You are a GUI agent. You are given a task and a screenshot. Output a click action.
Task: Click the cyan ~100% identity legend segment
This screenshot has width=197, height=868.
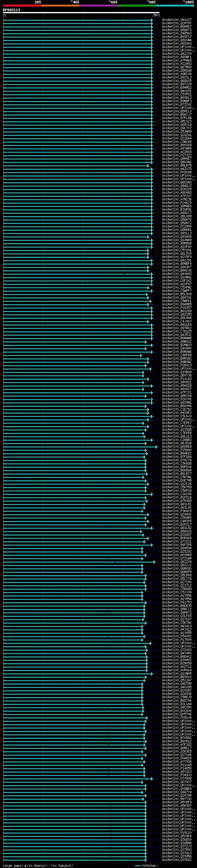click(x=175, y=6)
